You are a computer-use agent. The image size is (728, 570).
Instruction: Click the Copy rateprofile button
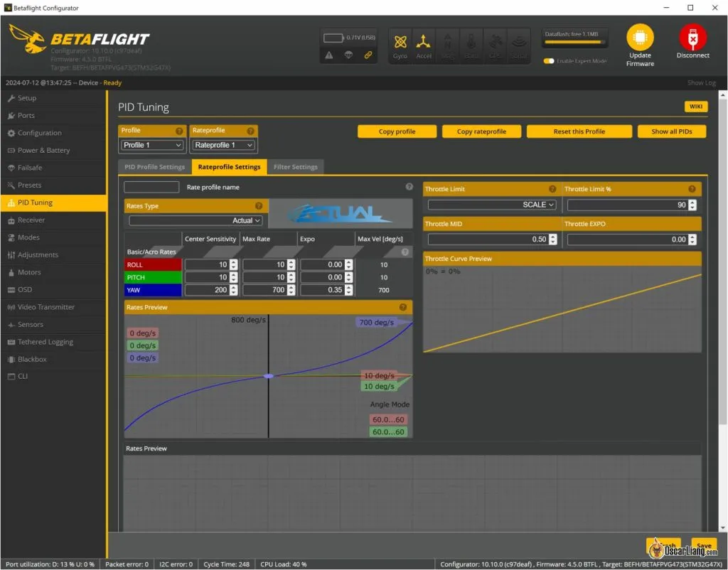[x=481, y=131]
